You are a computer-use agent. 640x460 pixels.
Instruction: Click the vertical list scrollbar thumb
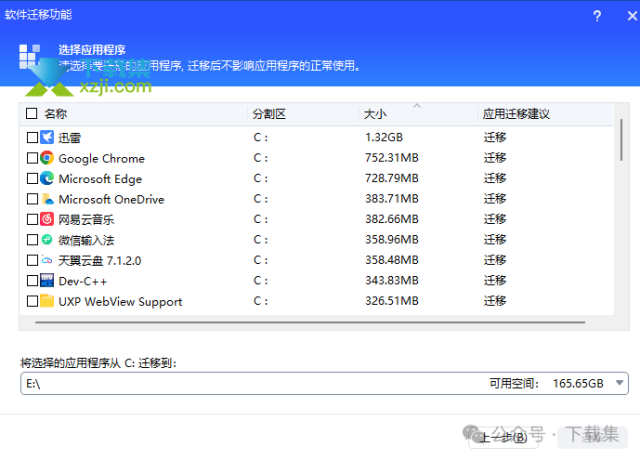point(621,140)
